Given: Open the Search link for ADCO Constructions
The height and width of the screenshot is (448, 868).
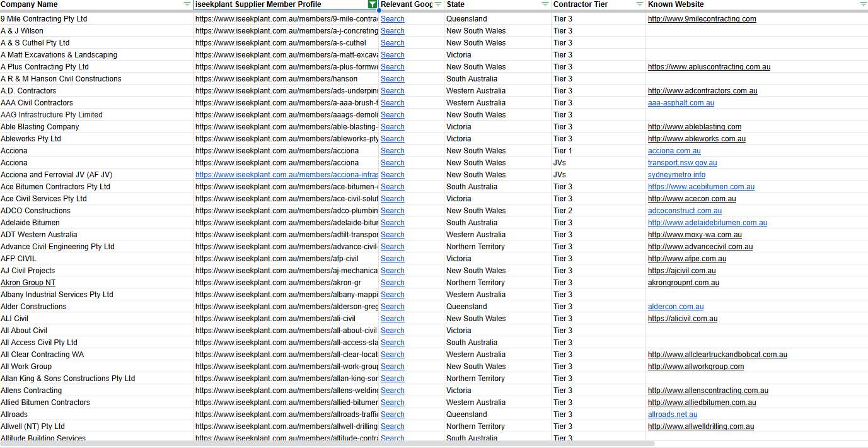Looking at the screenshot, I should (392, 210).
